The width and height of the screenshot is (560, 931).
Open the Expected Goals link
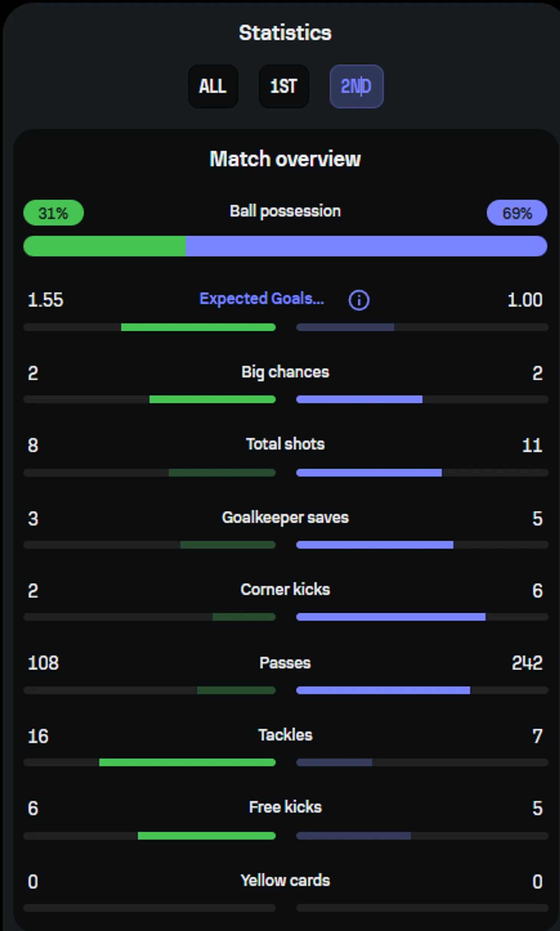coord(262,299)
